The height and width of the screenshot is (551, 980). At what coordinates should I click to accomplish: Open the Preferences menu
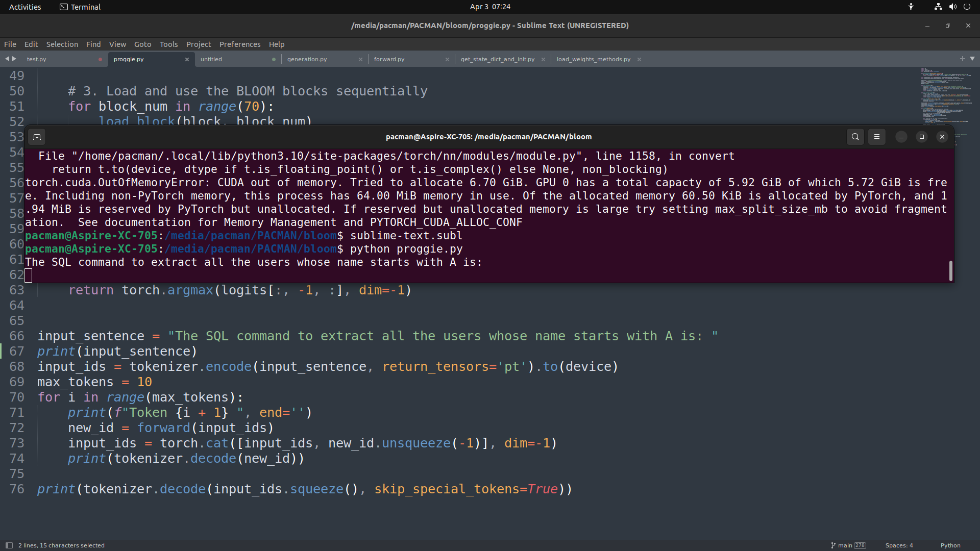click(240, 44)
